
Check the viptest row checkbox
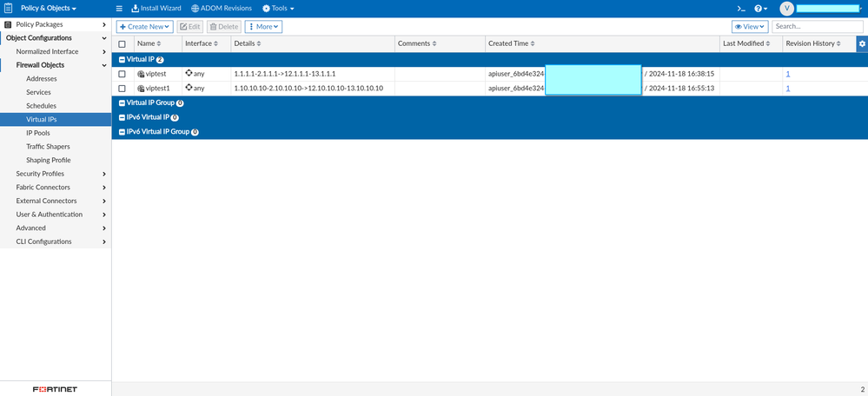123,74
